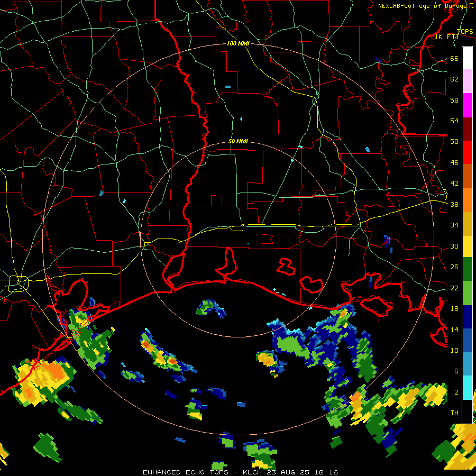Select the '34' legend value

coord(454,225)
